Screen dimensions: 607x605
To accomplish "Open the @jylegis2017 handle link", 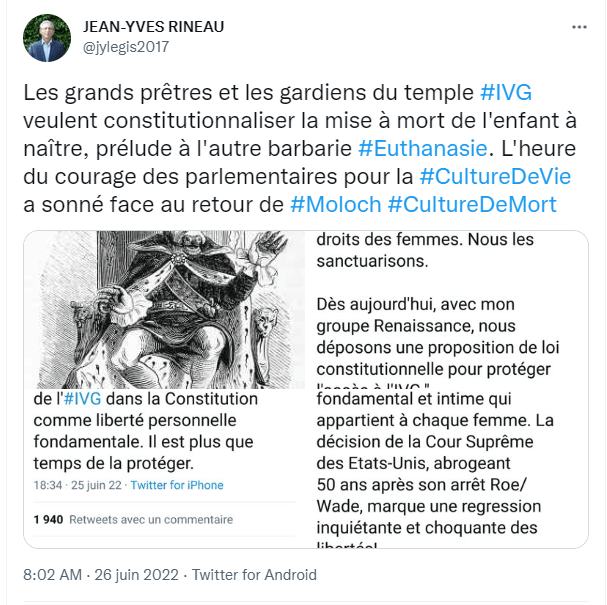I will pyautogui.click(x=126, y=47).
